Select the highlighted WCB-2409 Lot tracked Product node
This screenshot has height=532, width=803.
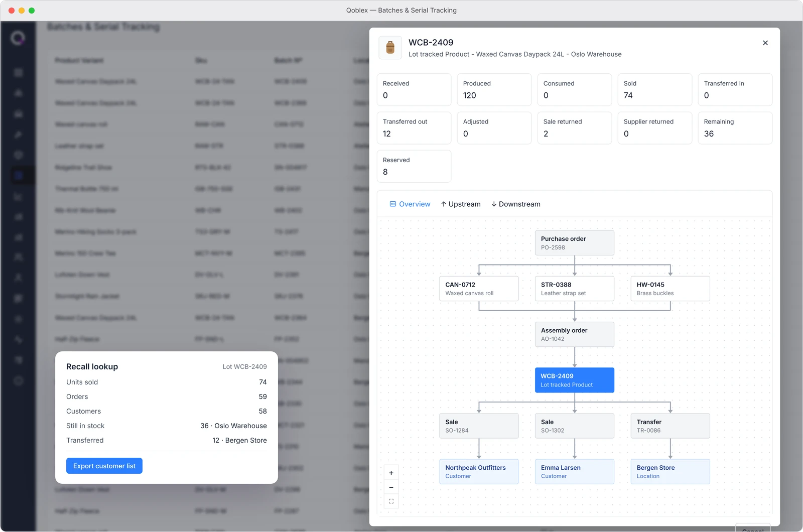575,380
